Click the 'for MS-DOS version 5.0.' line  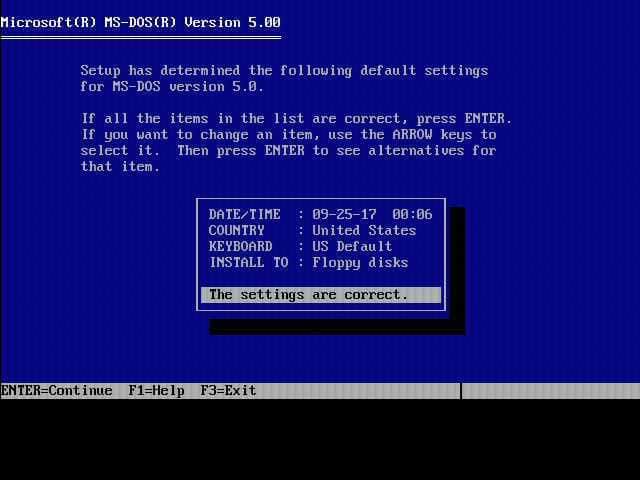[x=172, y=87]
